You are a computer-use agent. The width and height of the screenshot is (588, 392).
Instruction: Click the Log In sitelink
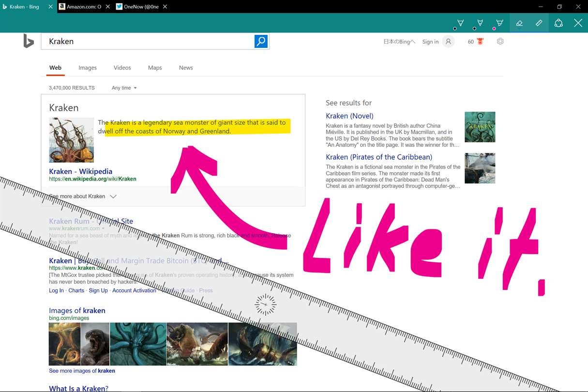[56, 290]
